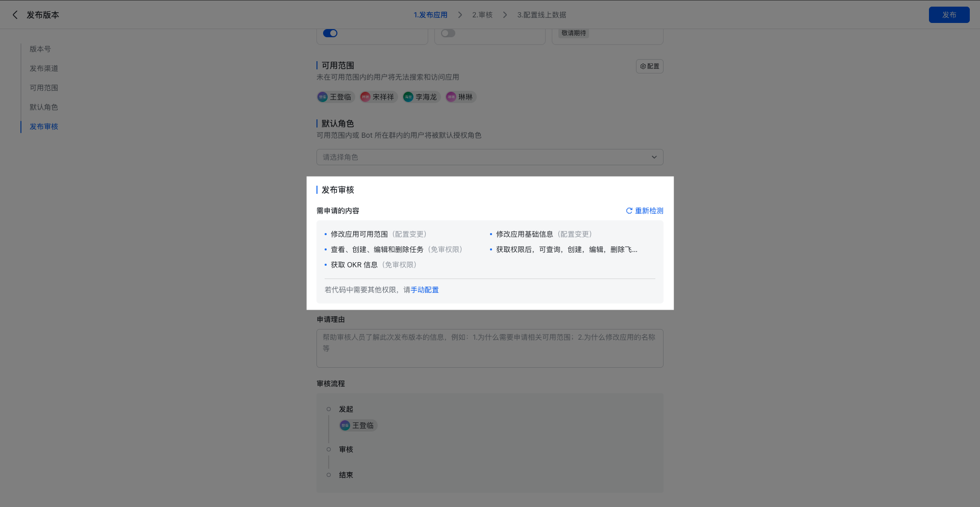Select 3.配置线上数据 step at top

[x=542, y=15]
